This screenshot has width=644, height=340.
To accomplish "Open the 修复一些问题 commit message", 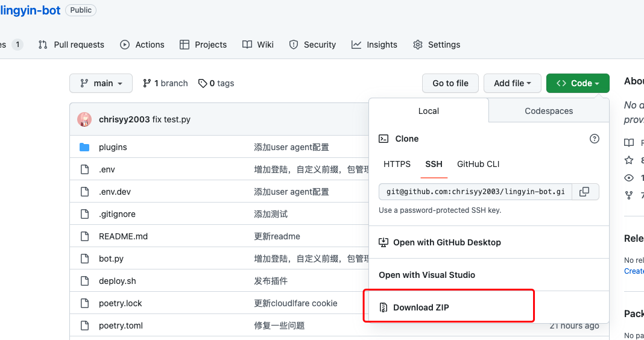I will tap(279, 326).
